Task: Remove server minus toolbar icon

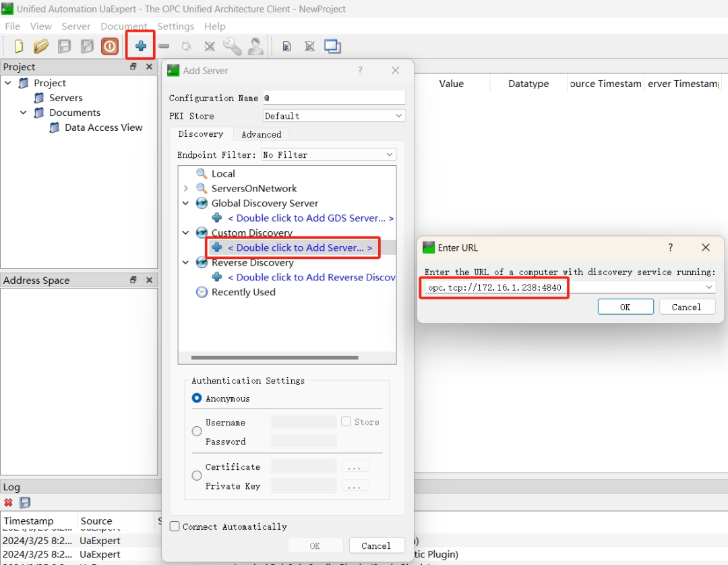Action: pos(164,46)
